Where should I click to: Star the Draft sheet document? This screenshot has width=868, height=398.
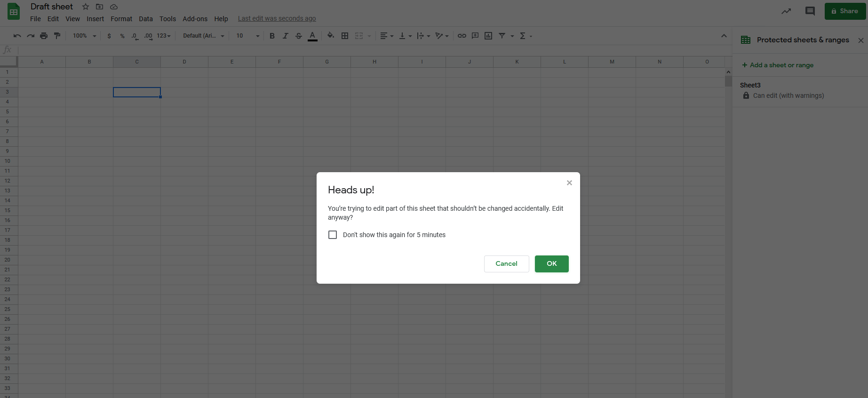point(86,7)
